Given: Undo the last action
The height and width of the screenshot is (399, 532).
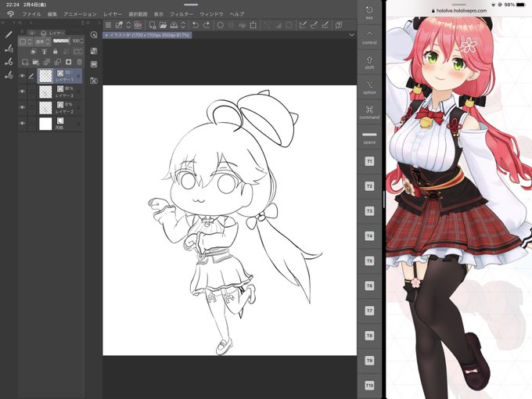Looking at the screenshot, I should point(196,25).
